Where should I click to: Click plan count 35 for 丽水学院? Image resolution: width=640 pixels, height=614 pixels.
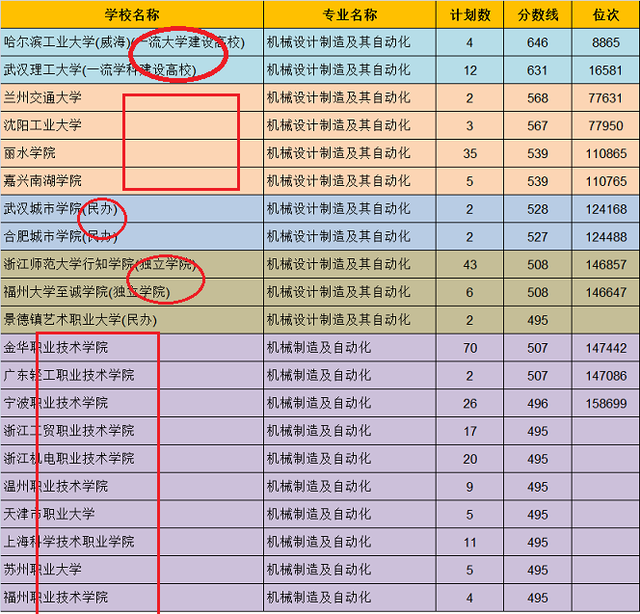pos(470,154)
